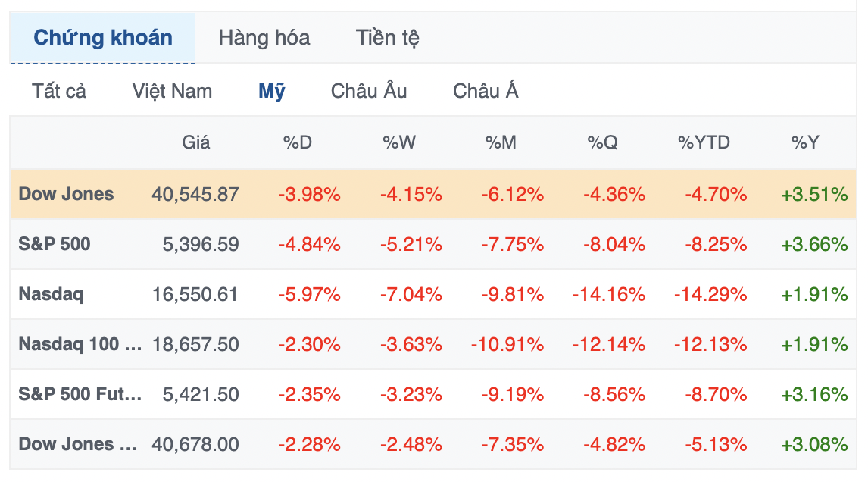The height and width of the screenshot is (482, 868).
Task: Open the Dow Jones index row
Action: tap(66, 194)
